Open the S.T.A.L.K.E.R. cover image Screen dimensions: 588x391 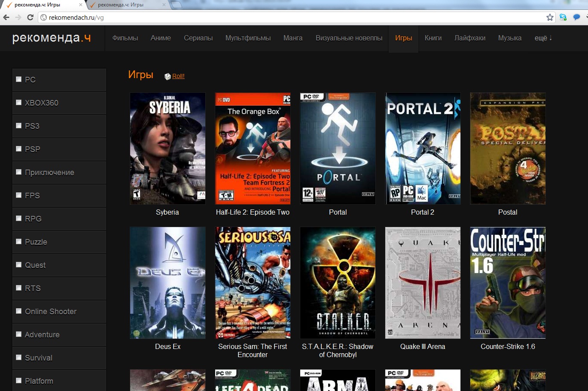point(338,283)
